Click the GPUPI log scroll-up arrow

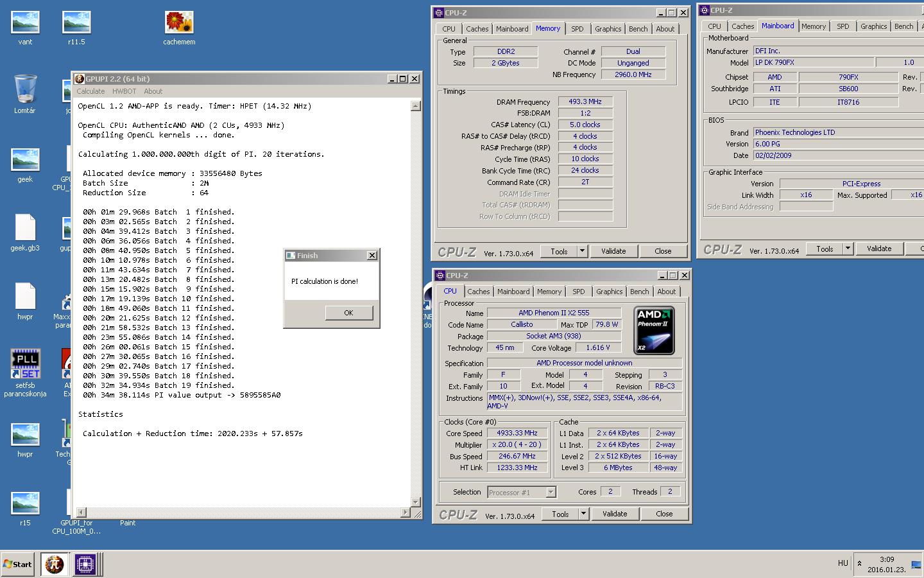pyautogui.click(x=415, y=105)
